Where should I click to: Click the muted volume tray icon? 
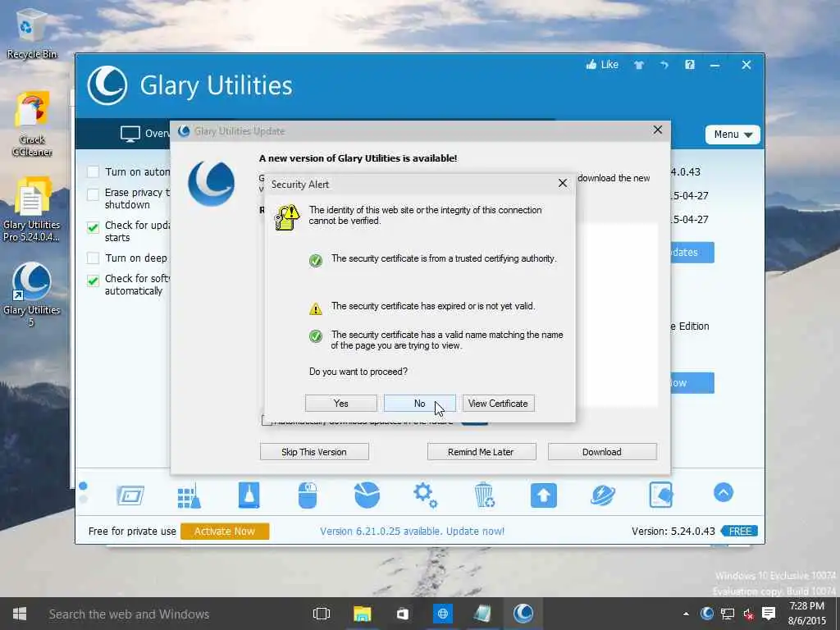(x=748, y=614)
